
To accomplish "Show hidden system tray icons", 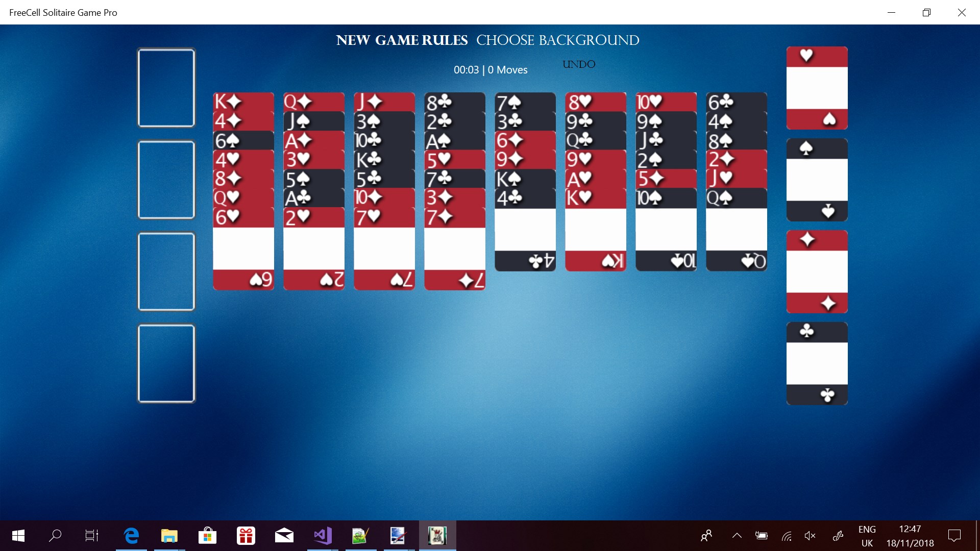I will pyautogui.click(x=737, y=536).
